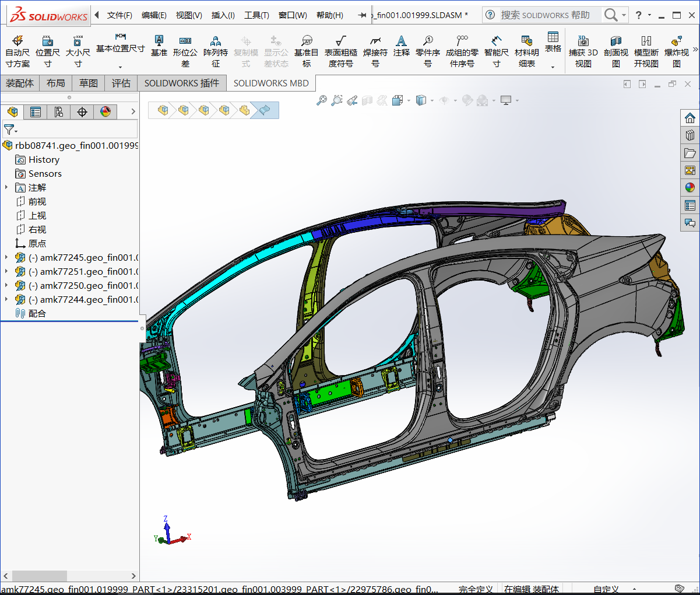
Task: Click the feature tree filter icon
Action: pyautogui.click(x=10, y=129)
